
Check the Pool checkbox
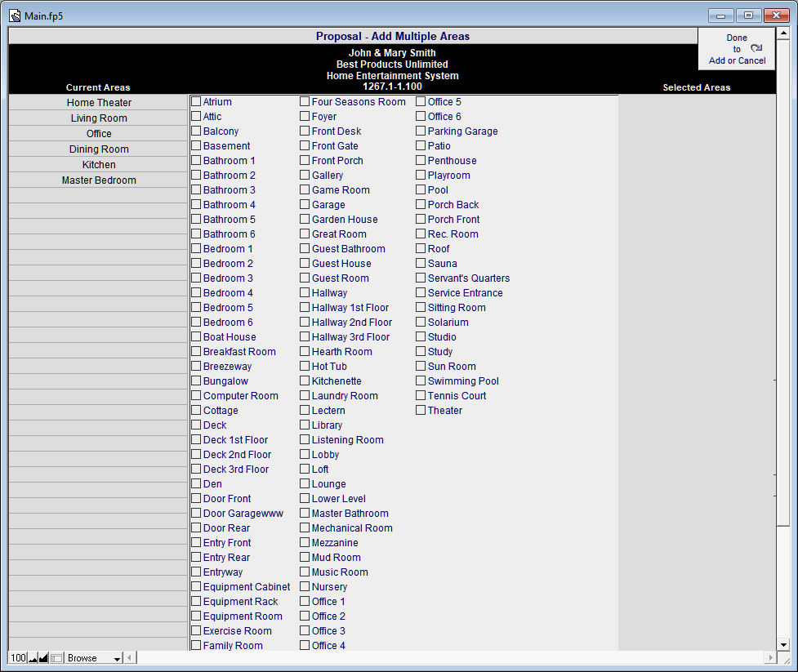pos(421,189)
